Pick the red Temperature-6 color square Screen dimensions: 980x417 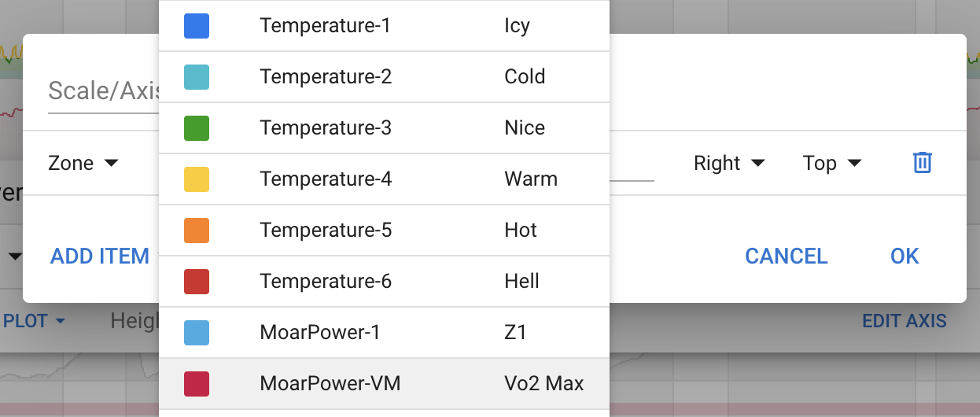coord(196,282)
